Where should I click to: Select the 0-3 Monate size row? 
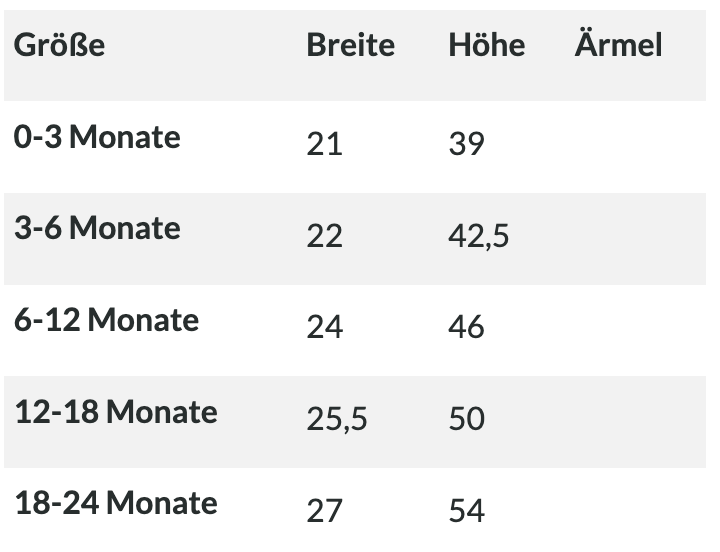click(x=355, y=147)
